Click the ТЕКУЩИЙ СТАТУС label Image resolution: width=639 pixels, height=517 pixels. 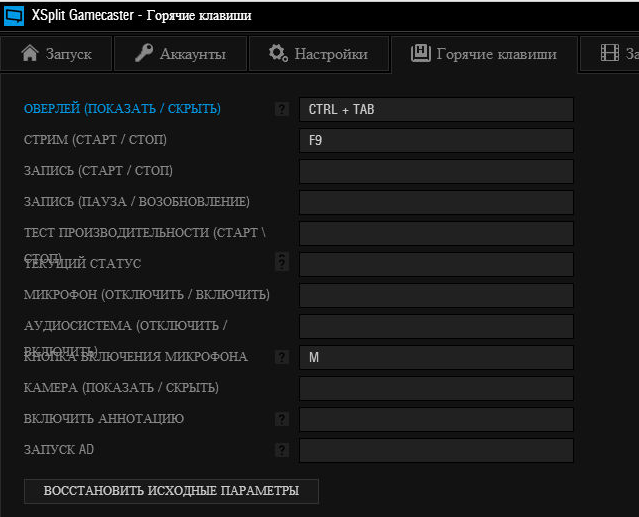[x=83, y=264]
